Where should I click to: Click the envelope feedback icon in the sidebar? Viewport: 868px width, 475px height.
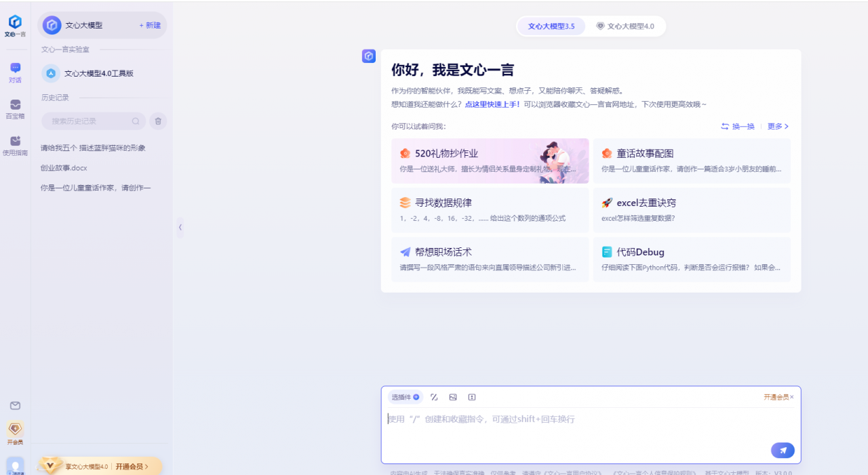click(15, 405)
